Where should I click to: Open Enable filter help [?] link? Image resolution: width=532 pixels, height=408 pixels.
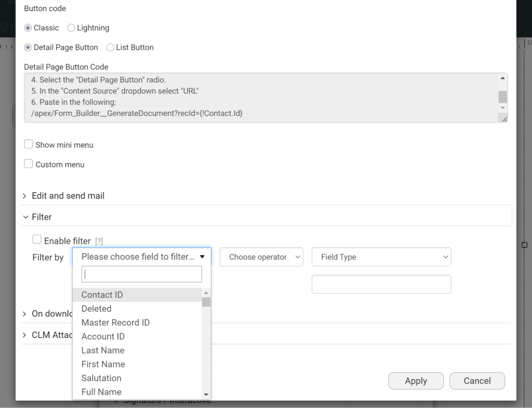[99, 241]
